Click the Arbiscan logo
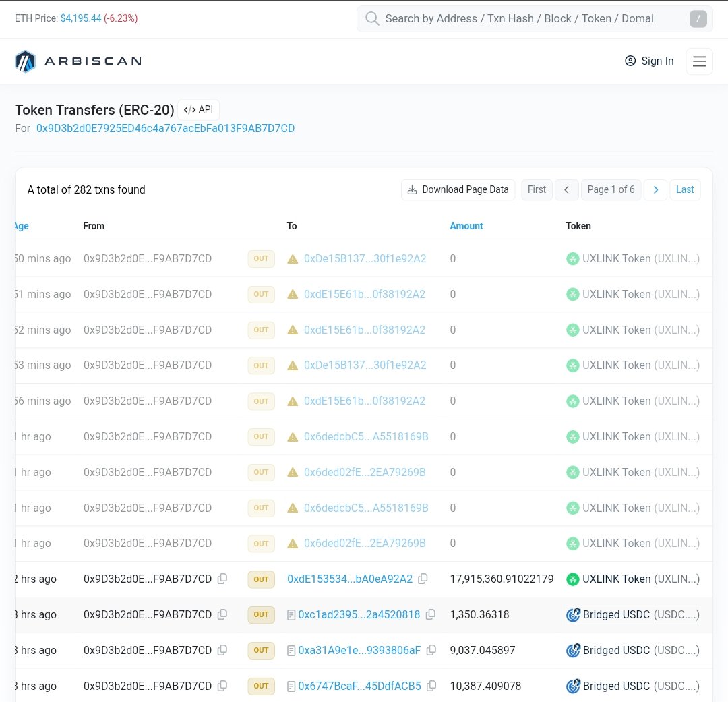This screenshot has height=702, width=728. 78,61
